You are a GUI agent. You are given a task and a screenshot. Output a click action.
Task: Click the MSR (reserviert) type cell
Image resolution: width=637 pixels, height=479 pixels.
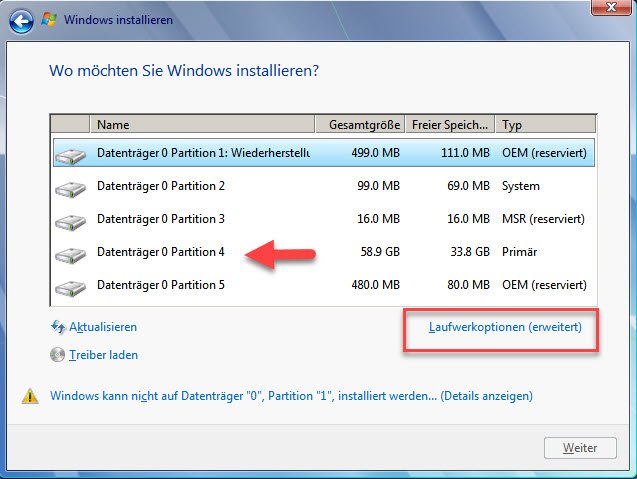coord(544,219)
